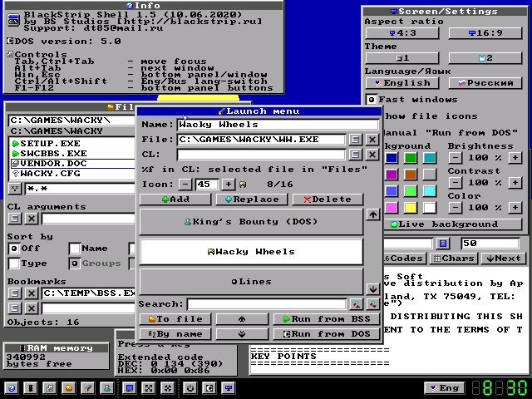Click the power icon on the bottom panel
This screenshot has width=532, height=399.
pyautogui.click(x=190, y=388)
